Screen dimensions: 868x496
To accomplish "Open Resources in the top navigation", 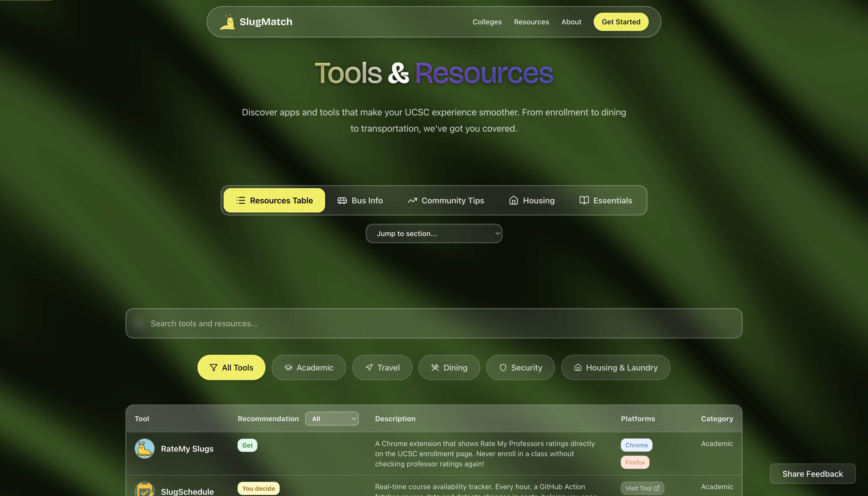I will pyautogui.click(x=531, y=22).
